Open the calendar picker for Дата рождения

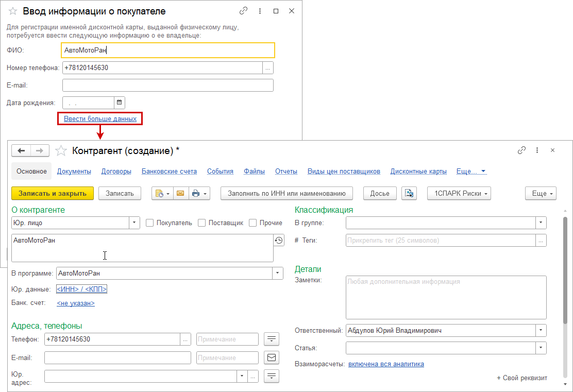click(120, 103)
